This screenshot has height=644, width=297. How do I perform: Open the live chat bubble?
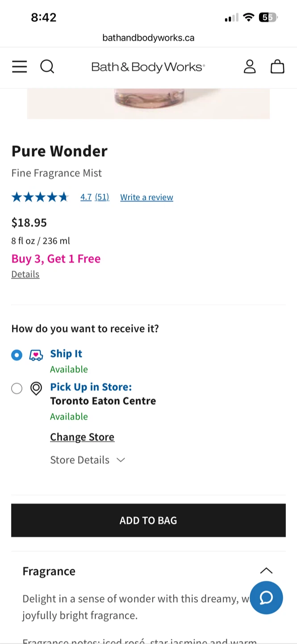coord(266,597)
